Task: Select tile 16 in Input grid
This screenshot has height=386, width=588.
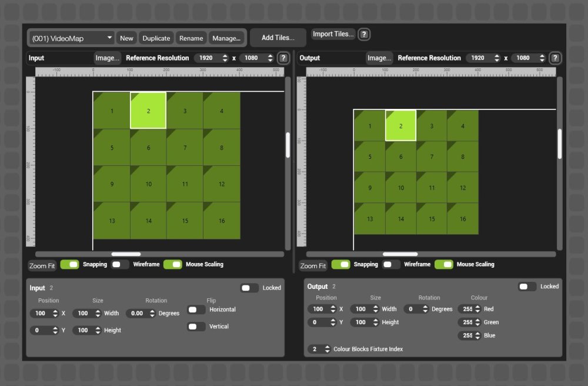Action: coord(222,221)
